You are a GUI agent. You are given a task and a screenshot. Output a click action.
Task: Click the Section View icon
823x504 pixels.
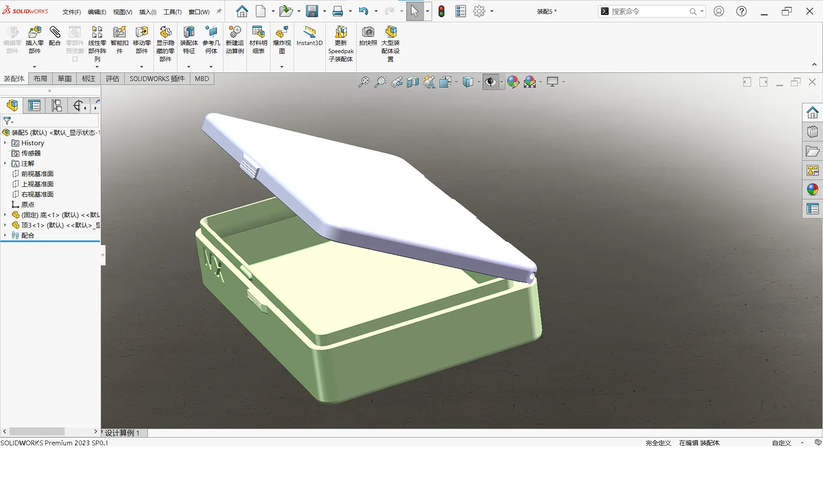[413, 82]
